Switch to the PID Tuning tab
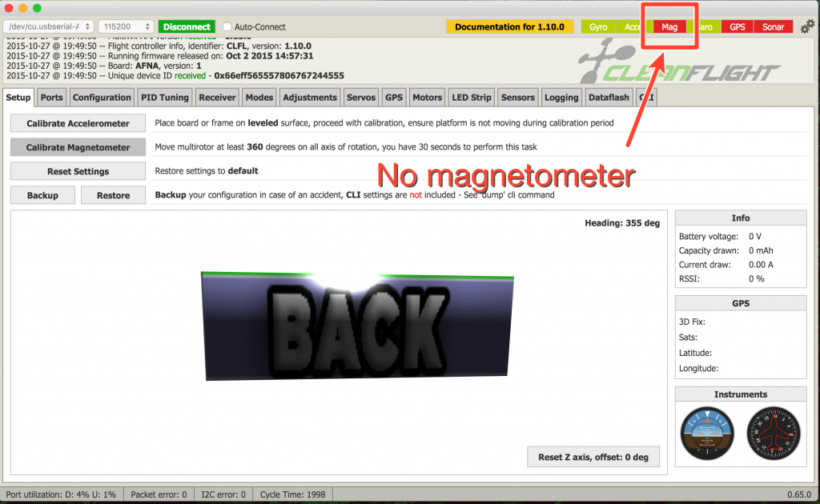Screen dimensions: 820x504 click(x=164, y=97)
